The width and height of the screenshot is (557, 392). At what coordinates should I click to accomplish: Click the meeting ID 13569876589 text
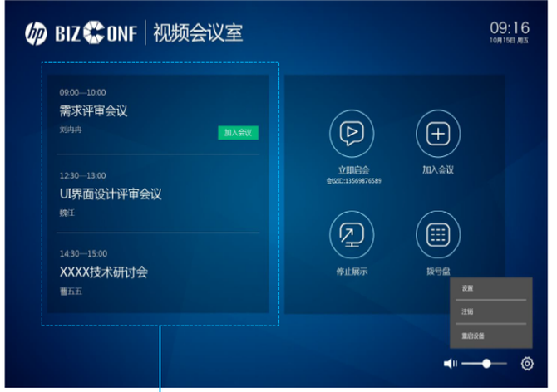tap(353, 180)
